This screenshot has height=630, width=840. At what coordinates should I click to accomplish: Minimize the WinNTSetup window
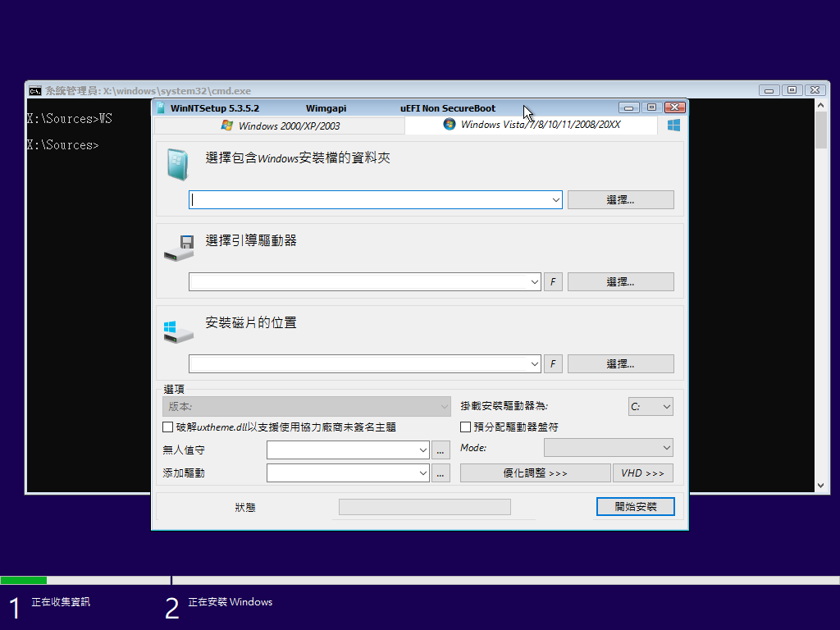629,107
